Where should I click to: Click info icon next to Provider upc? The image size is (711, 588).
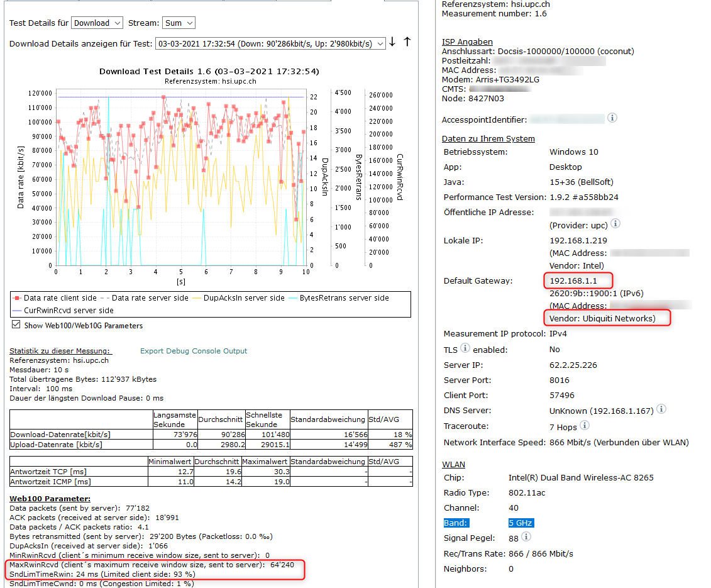pyautogui.click(x=616, y=224)
